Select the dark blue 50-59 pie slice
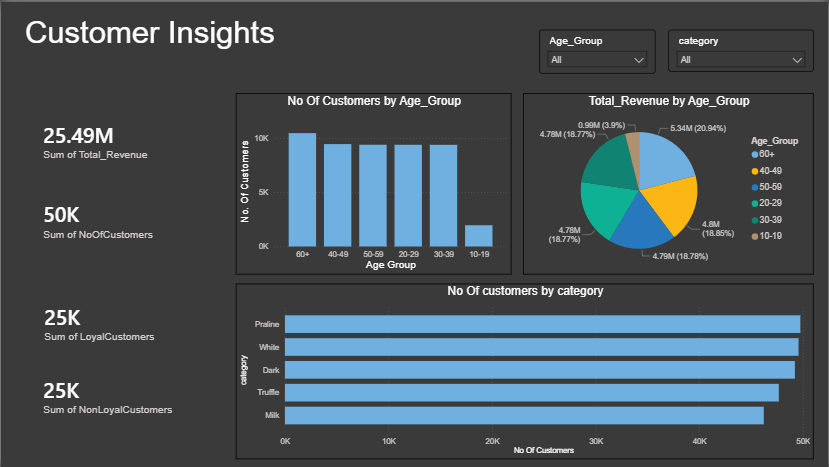This screenshot has height=467, width=829. click(x=641, y=227)
